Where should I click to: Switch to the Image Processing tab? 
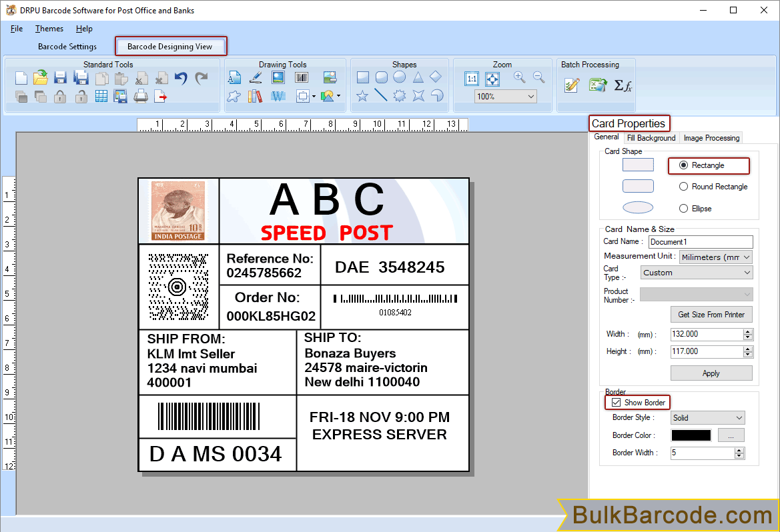tap(711, 138)
